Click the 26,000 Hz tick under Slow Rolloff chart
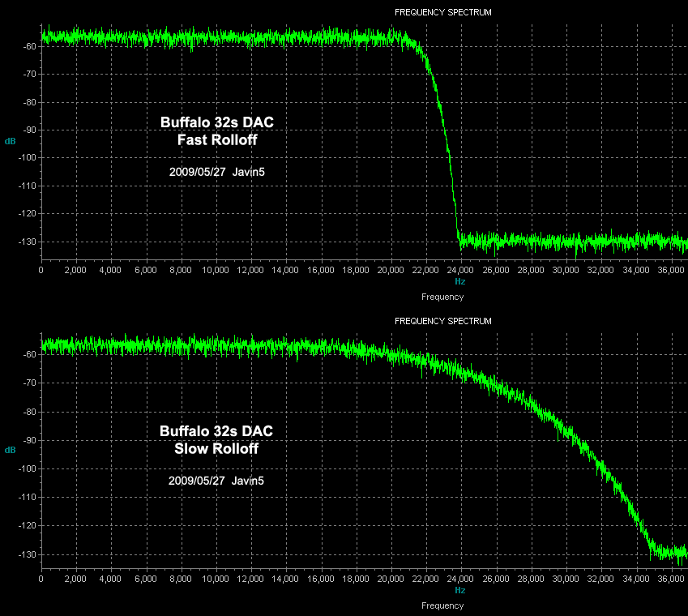688x616 pixels. pyautogui.click(x=496, y=580)
